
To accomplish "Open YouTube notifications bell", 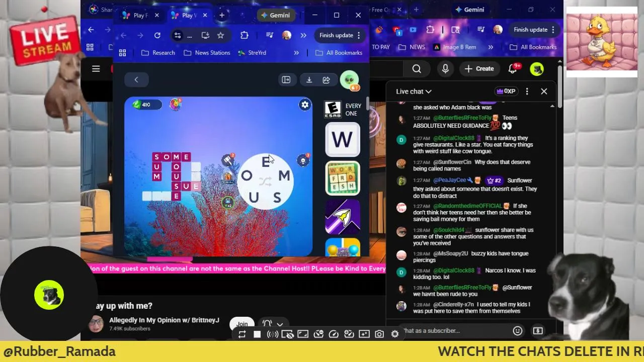I will [x=513, y=69].
